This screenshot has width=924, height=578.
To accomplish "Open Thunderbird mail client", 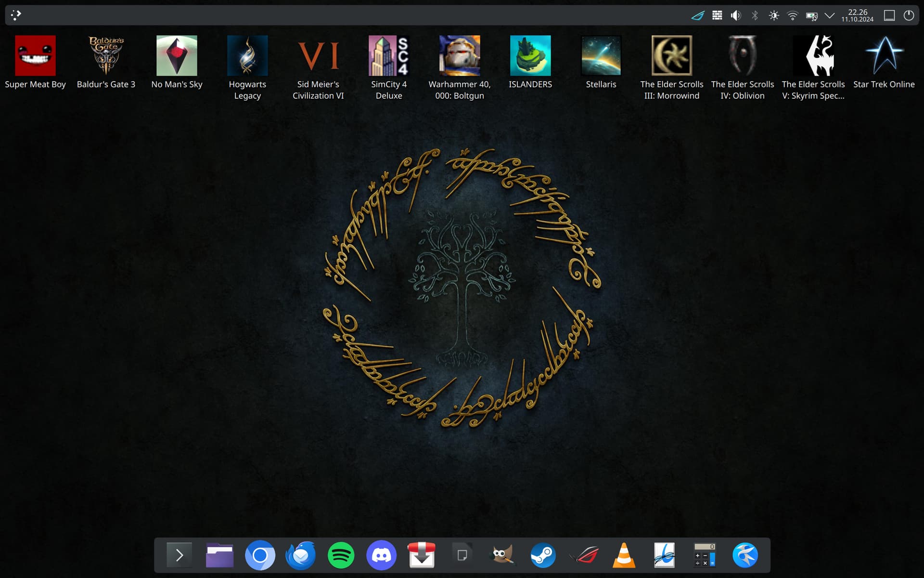I will coord(300,555).
